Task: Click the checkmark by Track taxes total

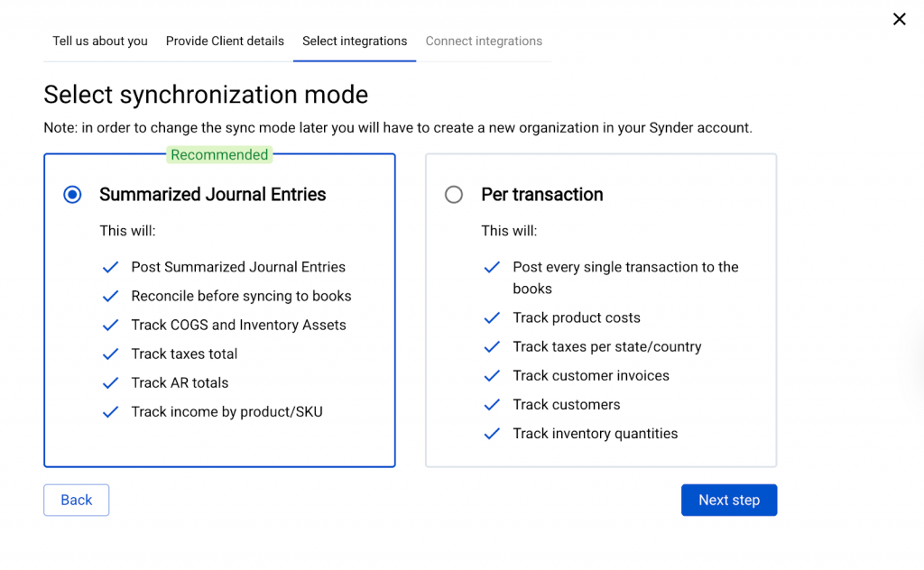Action: [111, 354]
